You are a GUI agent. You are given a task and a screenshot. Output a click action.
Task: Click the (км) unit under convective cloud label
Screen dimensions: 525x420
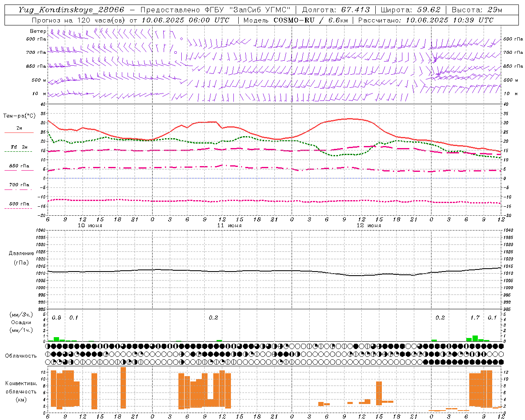point(21,399)
